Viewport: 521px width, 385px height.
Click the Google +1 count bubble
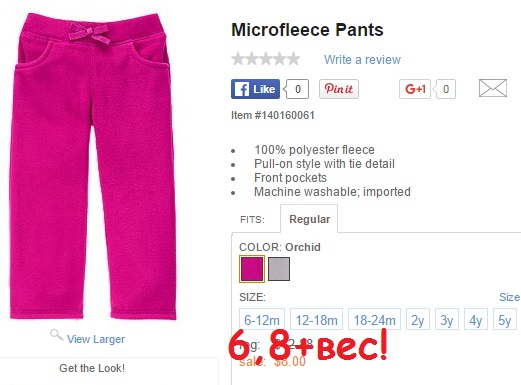pyautogui.click(x=445, y=89)
